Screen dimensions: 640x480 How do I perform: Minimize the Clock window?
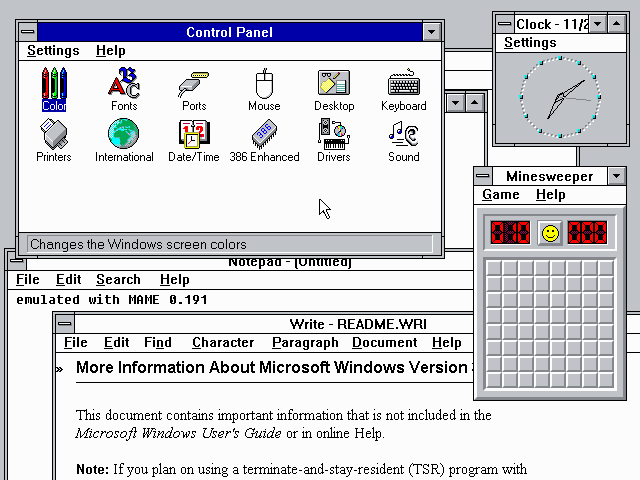tap(598, 24)
